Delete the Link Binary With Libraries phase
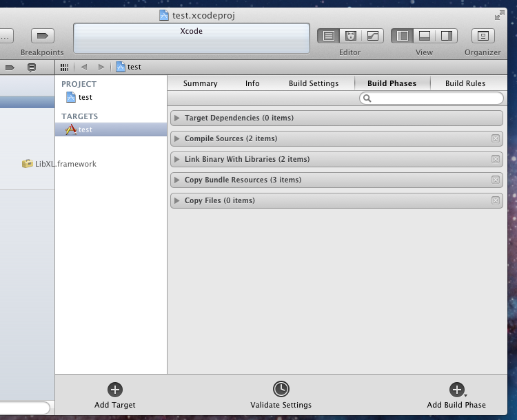517x420 pixels. click(495, 160)
